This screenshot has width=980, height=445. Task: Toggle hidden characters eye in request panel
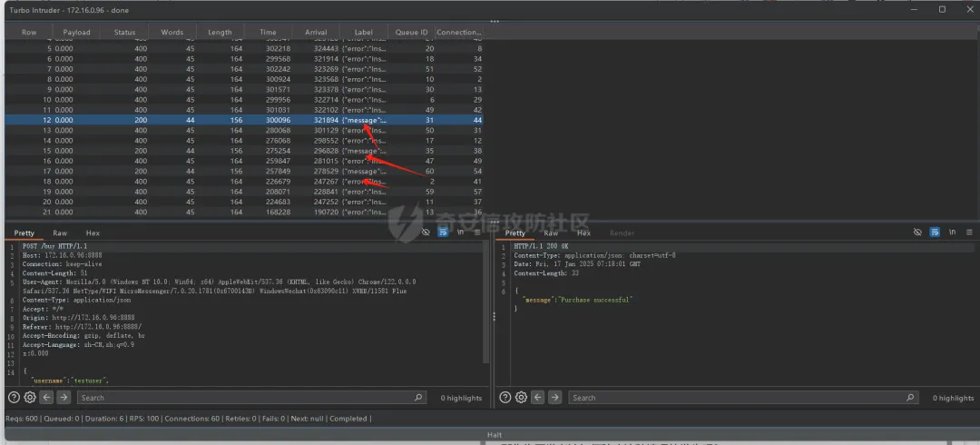point(426,232)
